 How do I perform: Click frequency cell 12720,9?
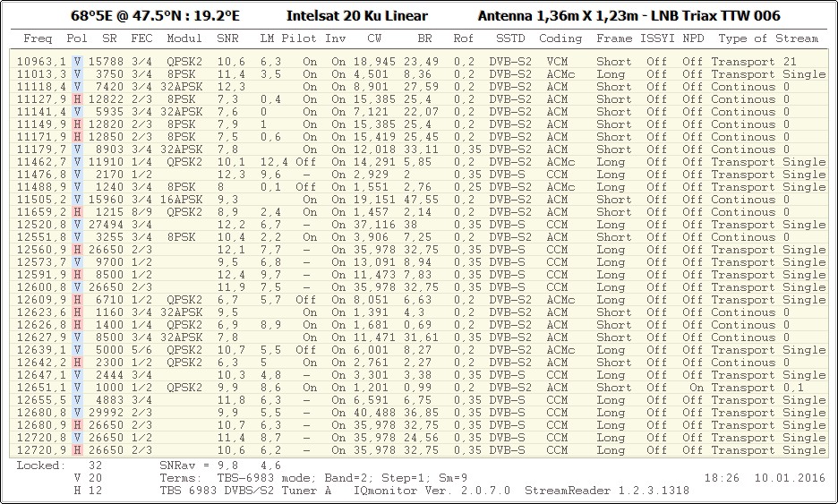point(41,450)
